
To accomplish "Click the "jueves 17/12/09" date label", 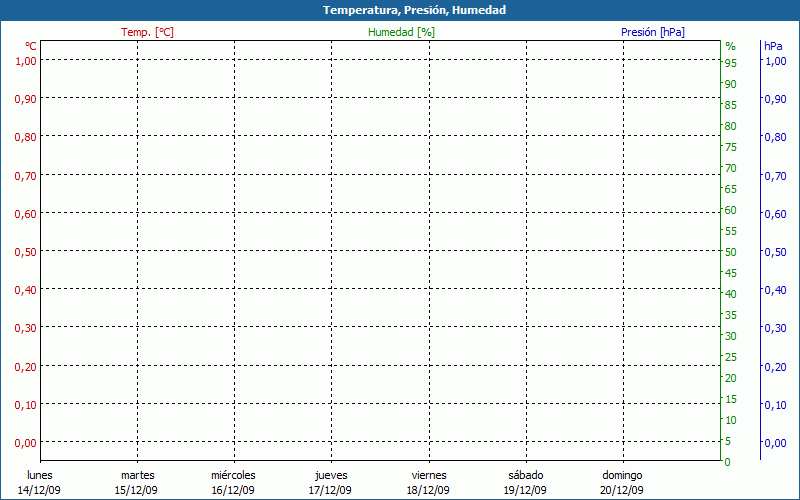I will (x=330, y=482).
